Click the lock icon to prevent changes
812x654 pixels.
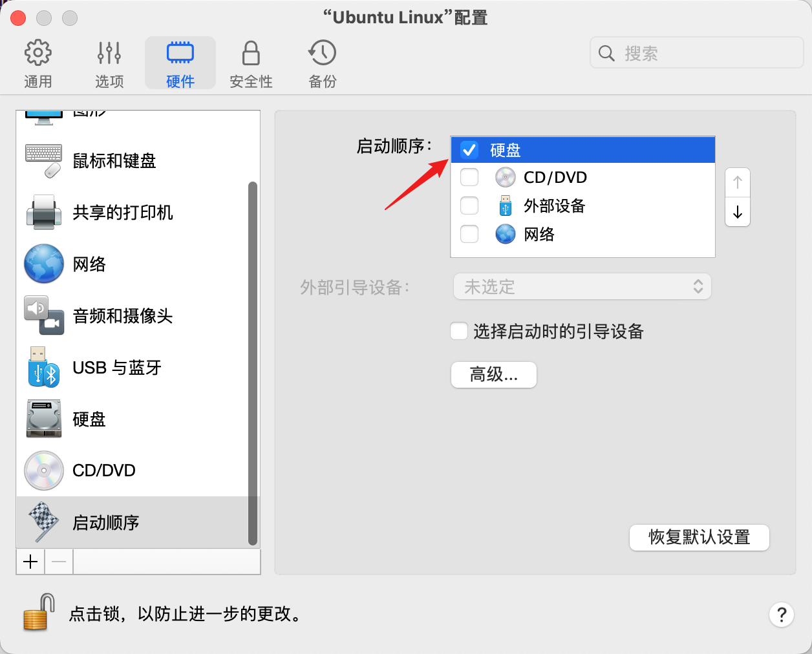[38, 612]
